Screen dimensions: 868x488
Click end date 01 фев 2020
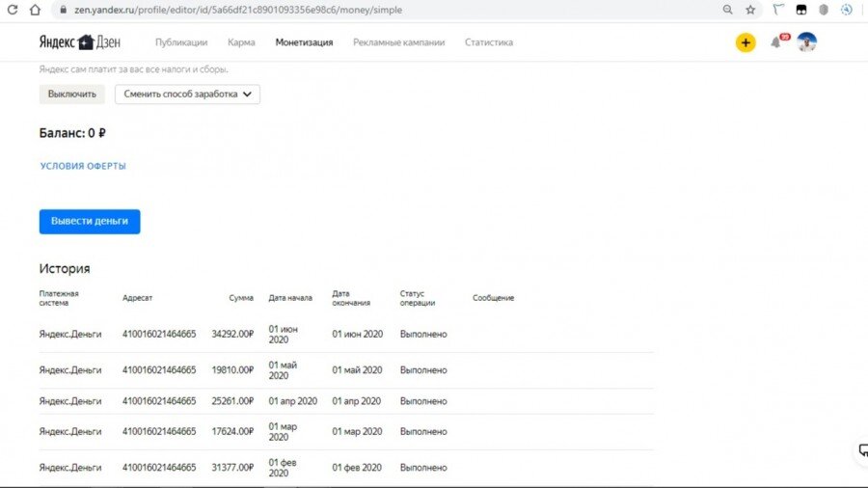click(x=357, y=468)
